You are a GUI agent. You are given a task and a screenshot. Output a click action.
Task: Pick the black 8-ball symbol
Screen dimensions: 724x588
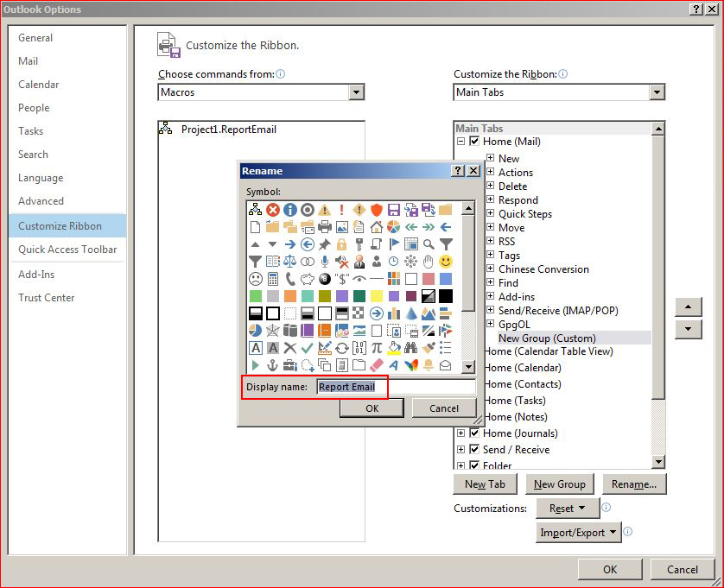[x=325, y=279]
